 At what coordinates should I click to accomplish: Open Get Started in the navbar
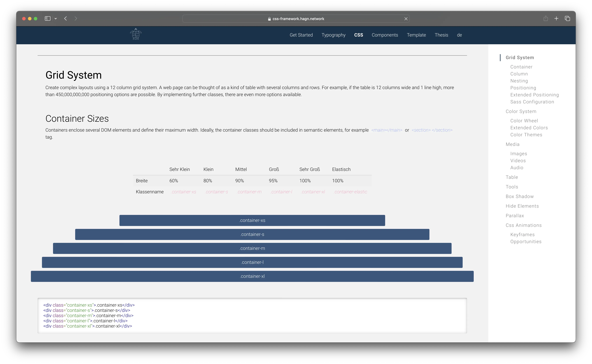point(301,35)
